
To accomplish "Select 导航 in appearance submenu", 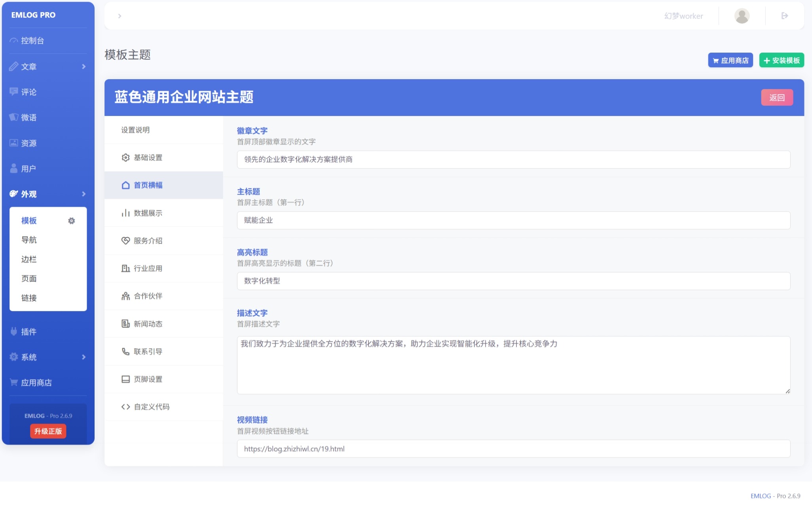I will tap(29, 240).
